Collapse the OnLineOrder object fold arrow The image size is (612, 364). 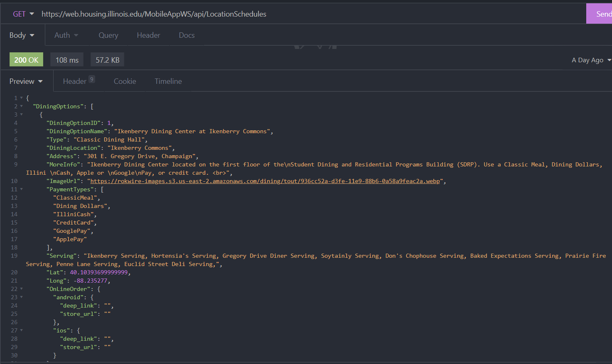coord(21,289)
